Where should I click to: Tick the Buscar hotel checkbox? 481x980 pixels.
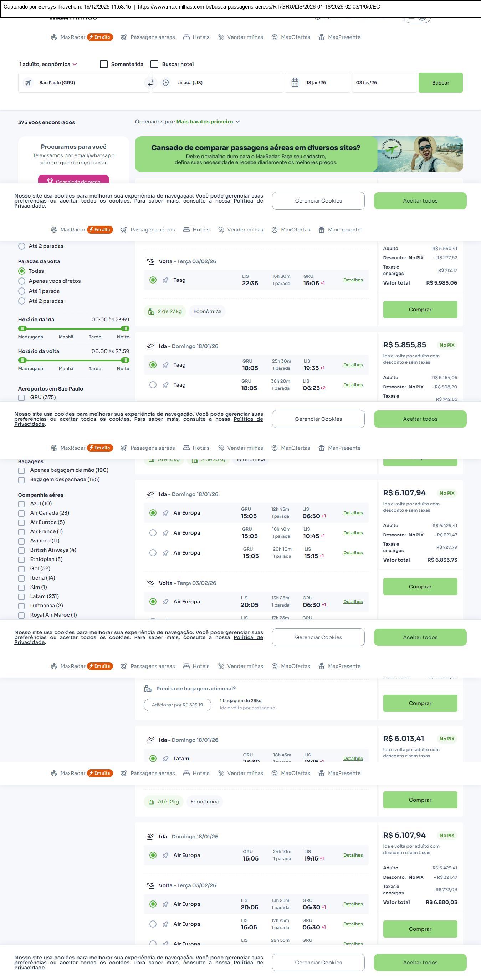[x=154, y=64]
